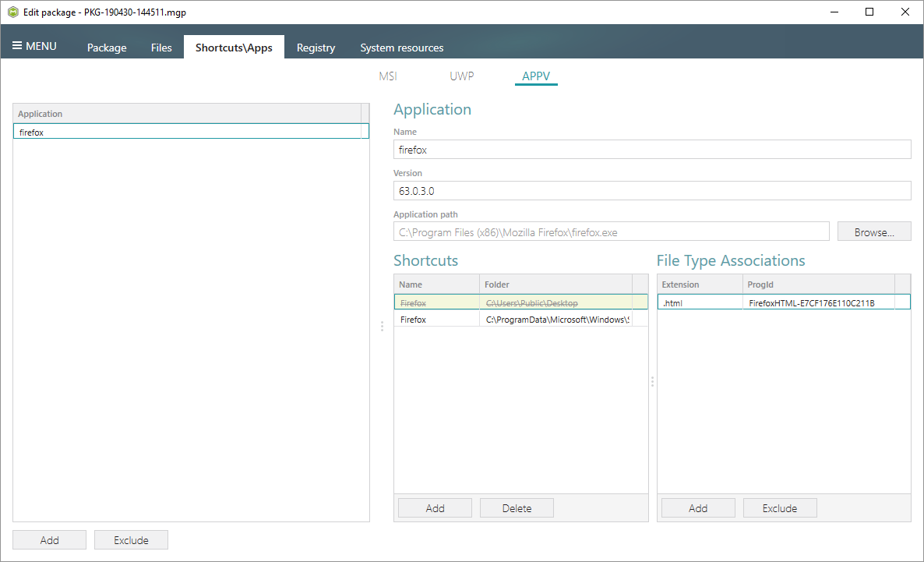Image resolution: width=924 pixels, height=562 pixels.
Task: Click the Browse... button
Action: [x=874, y=232]
